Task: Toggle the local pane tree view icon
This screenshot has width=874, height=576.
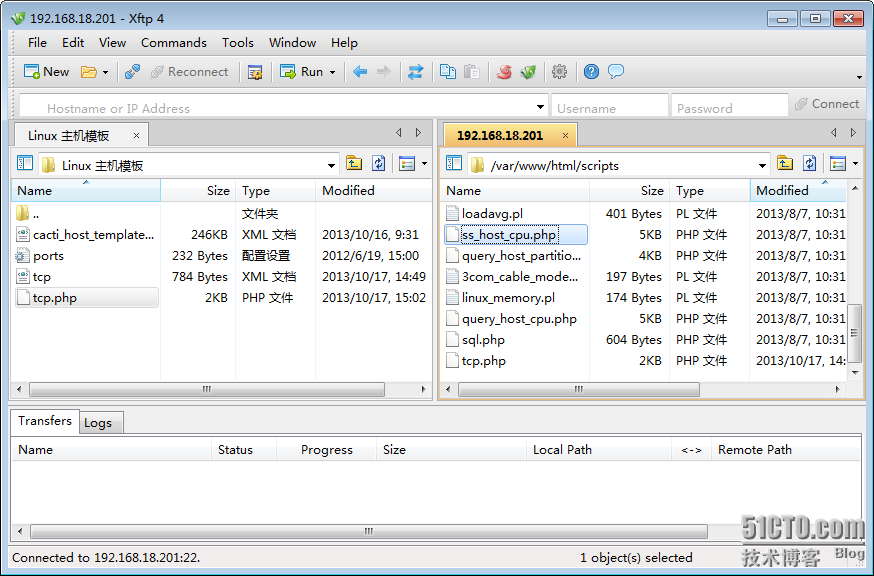Action: pos(25,164)
